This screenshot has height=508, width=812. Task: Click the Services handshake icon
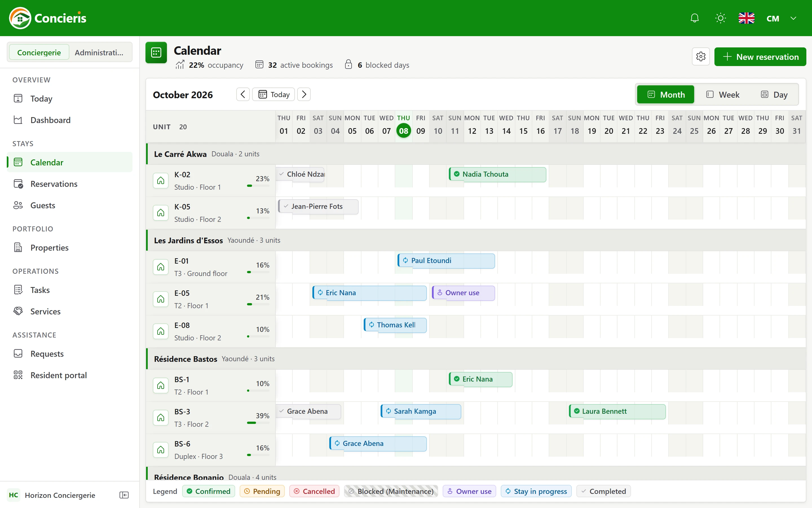[x=18, y=312]
